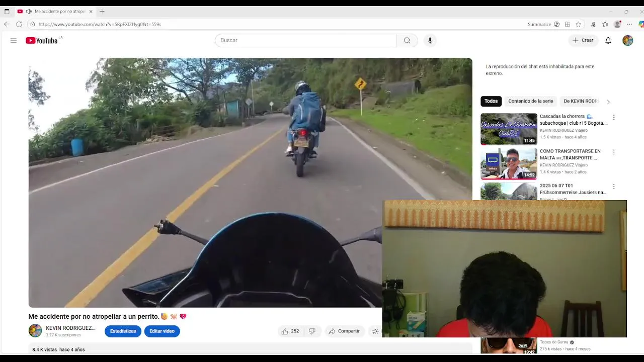The height and width of the screenshot is (362, 644).
Task: Open browser settings and more menu
Action: tap(629, 24)
